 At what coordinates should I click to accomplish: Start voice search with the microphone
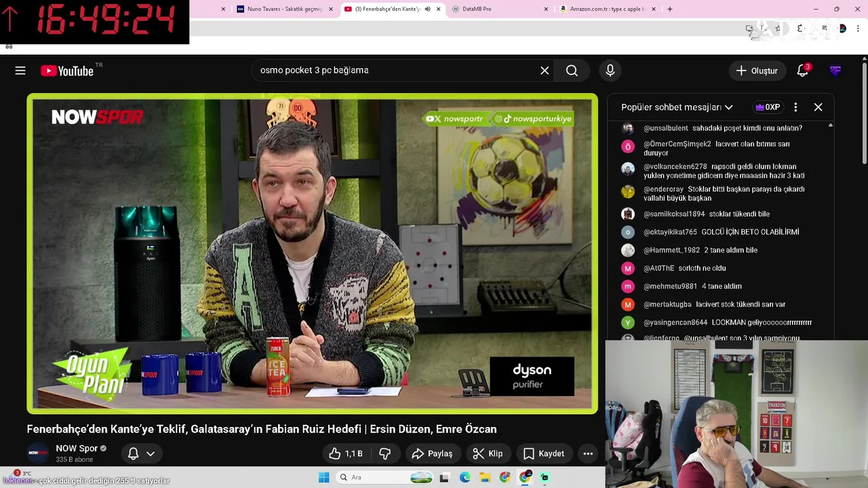click(x=610, y=70)
